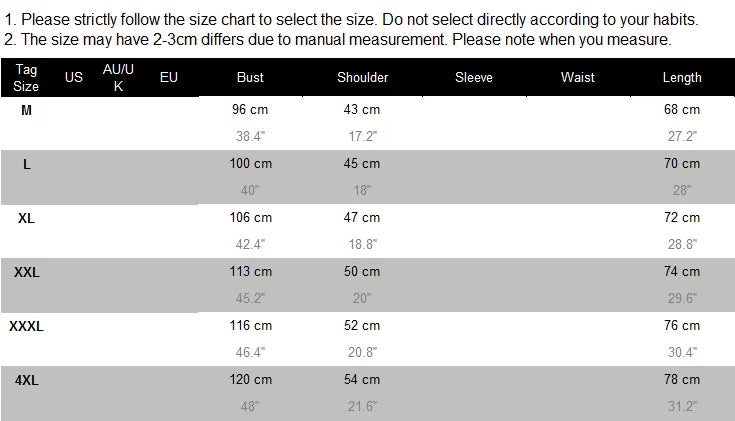The image size is (735, 421).
Task: Click the Tag Size header cell
Action: click(26, 78)
